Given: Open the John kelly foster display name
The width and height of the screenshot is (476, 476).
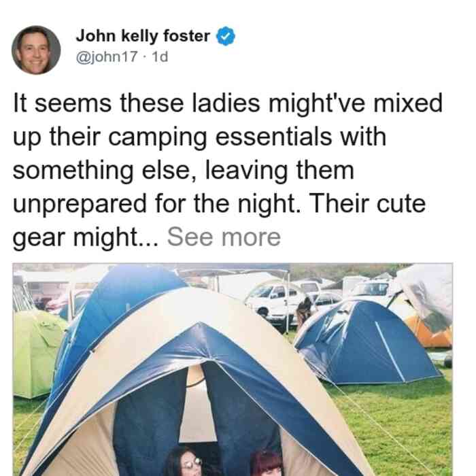Looking at the screenshot, I should point(143,36).
